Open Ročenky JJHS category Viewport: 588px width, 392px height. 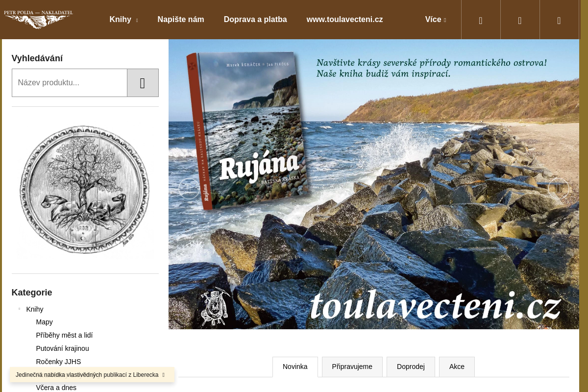(58, 362)
